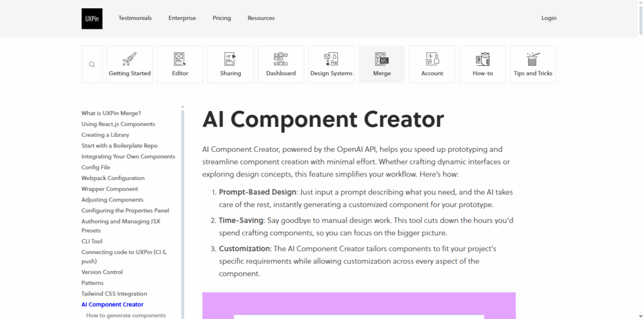Click the Login link

point(548,18)
